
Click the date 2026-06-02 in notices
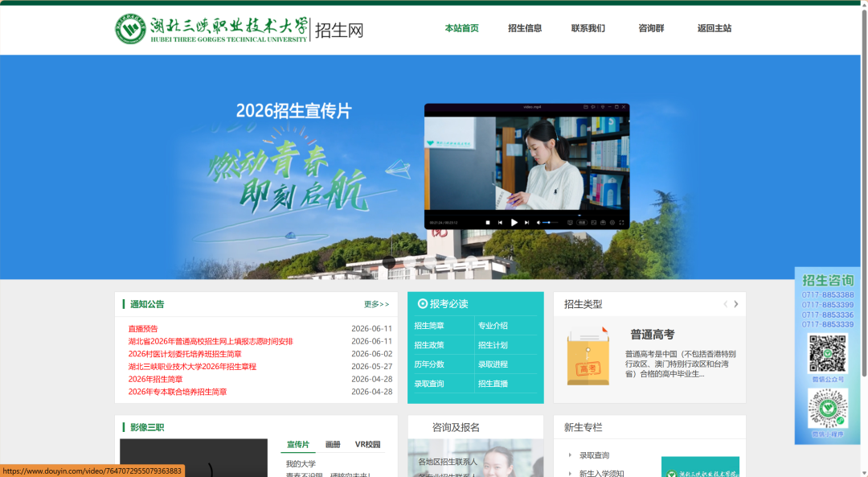point(371,354)
